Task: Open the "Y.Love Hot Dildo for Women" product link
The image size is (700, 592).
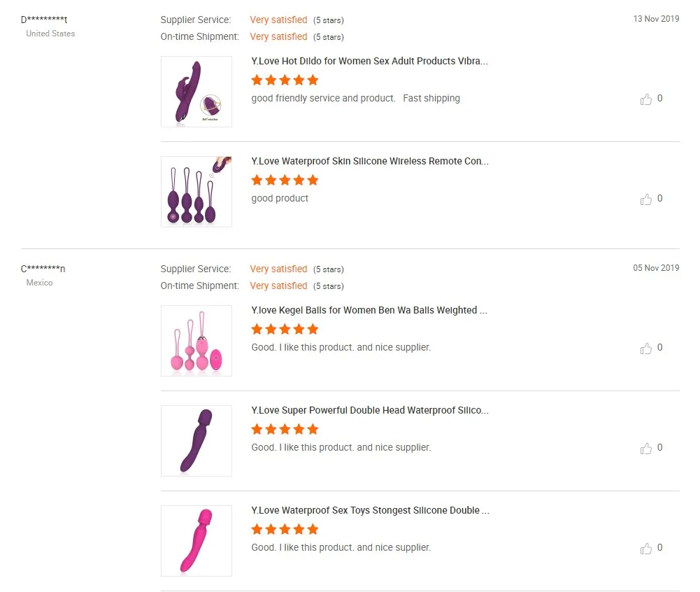Action: [x=369, y=61]
